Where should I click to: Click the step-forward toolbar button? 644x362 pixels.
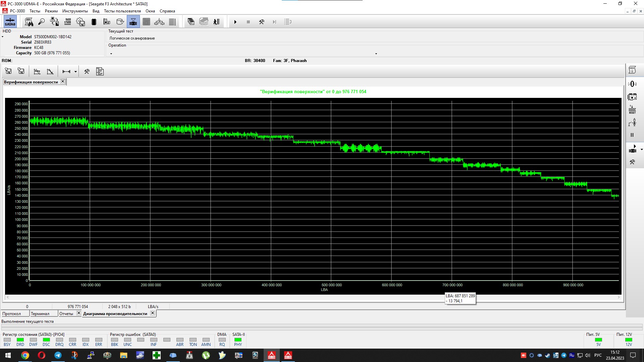[274, 22]
